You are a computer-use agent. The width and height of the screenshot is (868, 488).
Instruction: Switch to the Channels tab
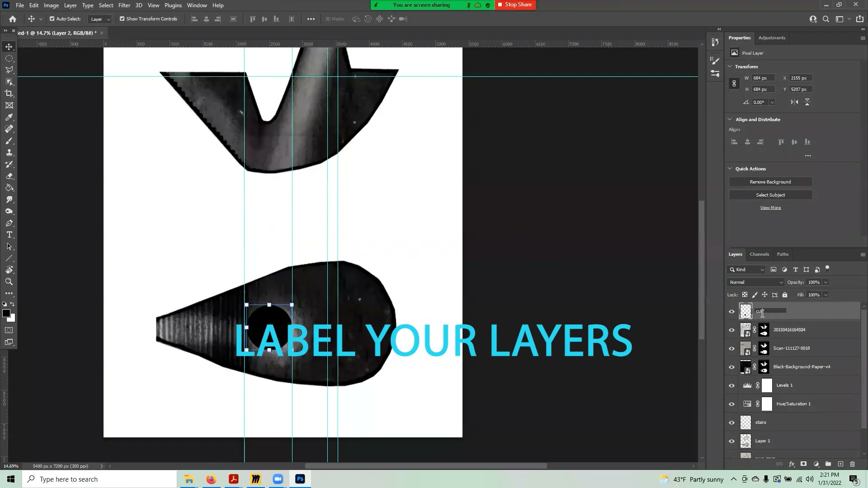(x=759, y=254)
